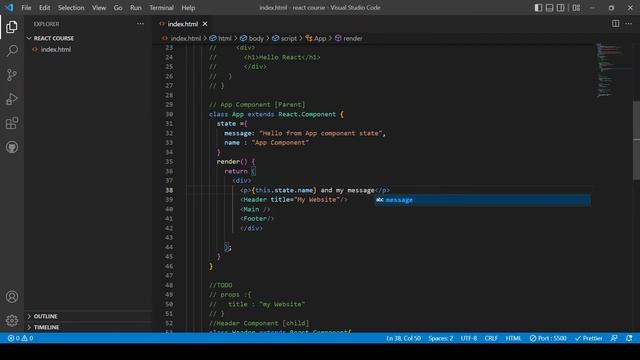Click Port : 5500 Live Server status
The width and height of the screenshot is (640, 360).
(x=548, y=338)
